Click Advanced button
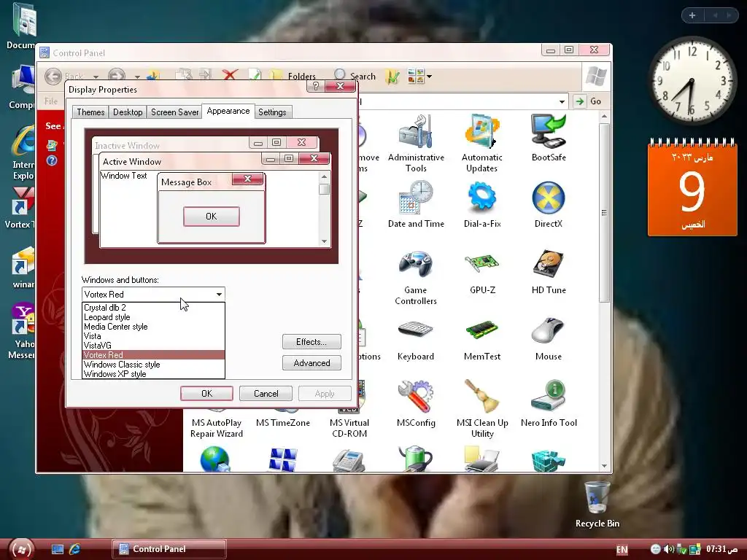Screen dimensions: 747x560 pos(311,363)
